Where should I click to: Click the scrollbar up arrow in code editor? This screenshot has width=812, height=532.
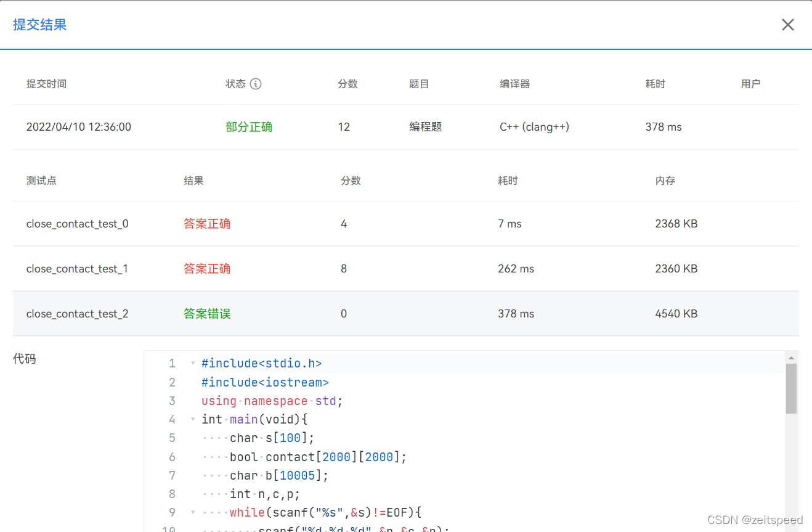pos(791,357)
